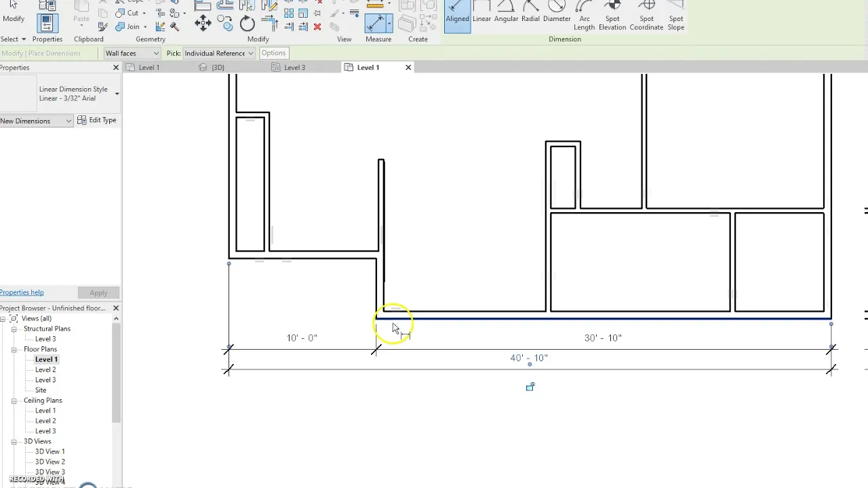
Task: Open Ceiling Plans Level 1
Action: coord(45,411)
